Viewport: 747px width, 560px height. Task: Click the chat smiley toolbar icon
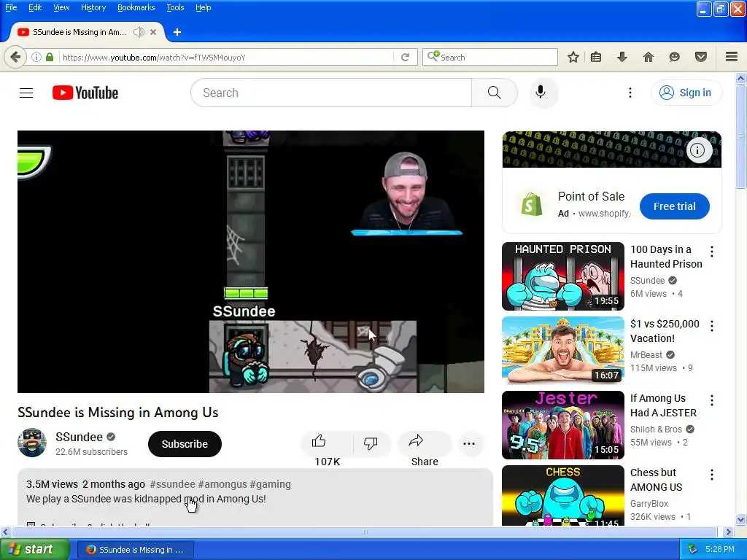(674, 57)
